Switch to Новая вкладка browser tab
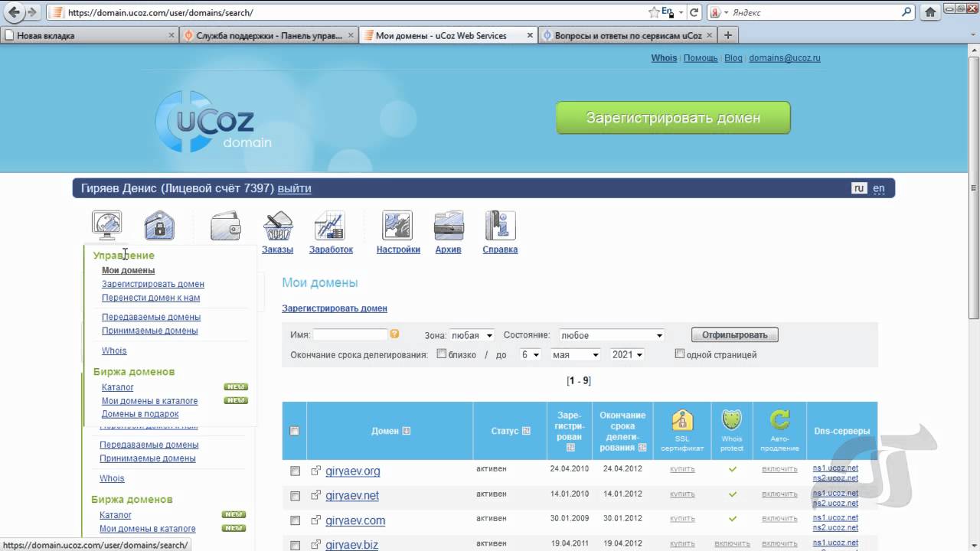Screen dimensions: 980x551 [90, 35]
